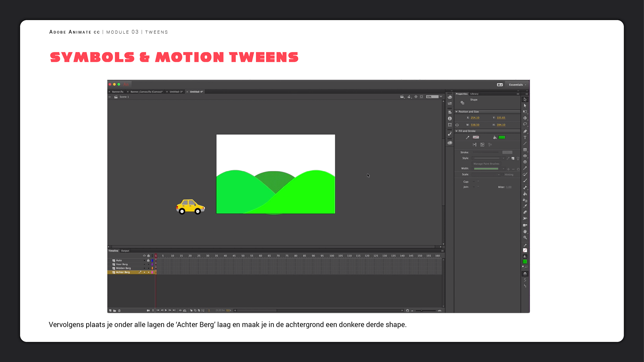Select the Oval tool
This screenshot has height=362, width=644.
[x=525, y=156]
